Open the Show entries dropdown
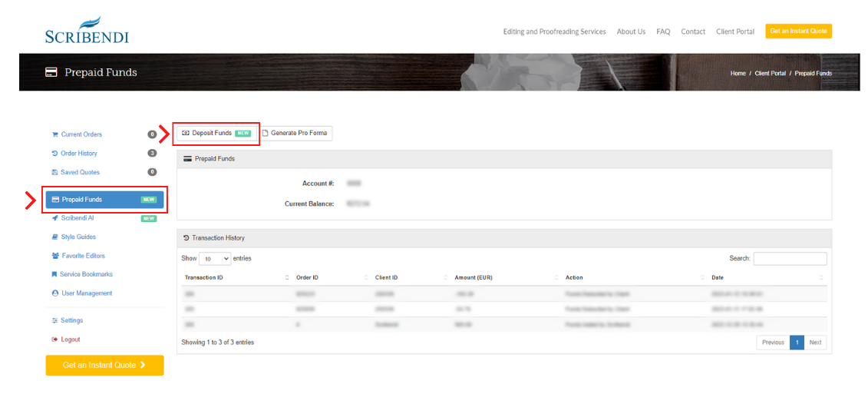The height and width of the screenshot is (414, 868). pyautogui.click(x=215, y=258)
